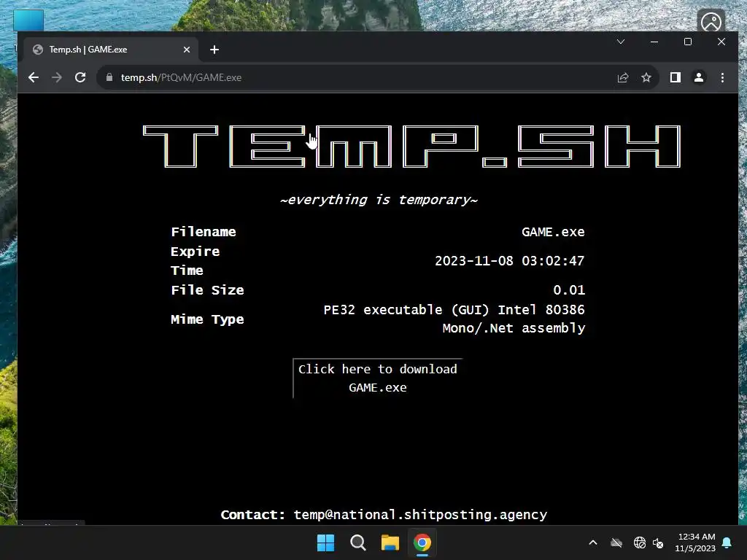This screenshot has width=747, height=560.
Task: Open the notification bell
Action: (x=727, y=542)
